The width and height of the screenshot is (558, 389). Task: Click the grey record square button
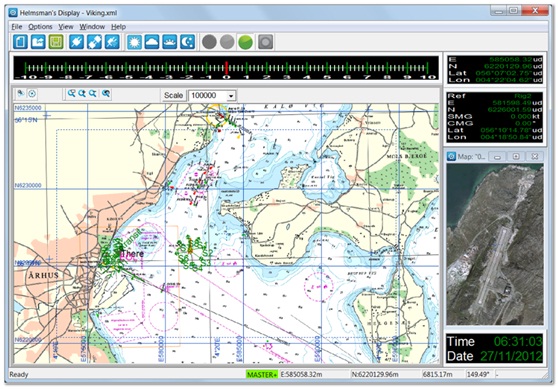pos(265,42)
